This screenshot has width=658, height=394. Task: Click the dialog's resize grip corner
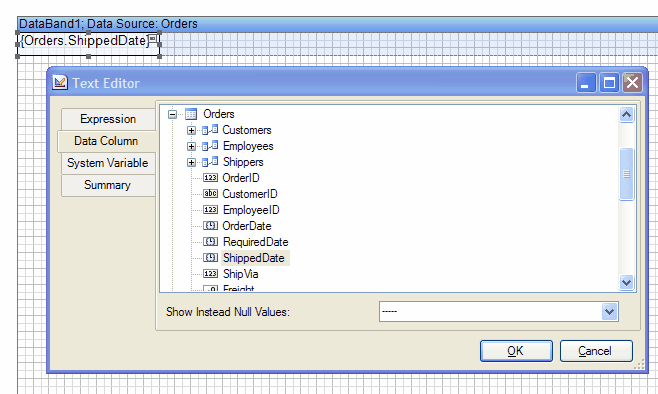(x=639, y=365)
